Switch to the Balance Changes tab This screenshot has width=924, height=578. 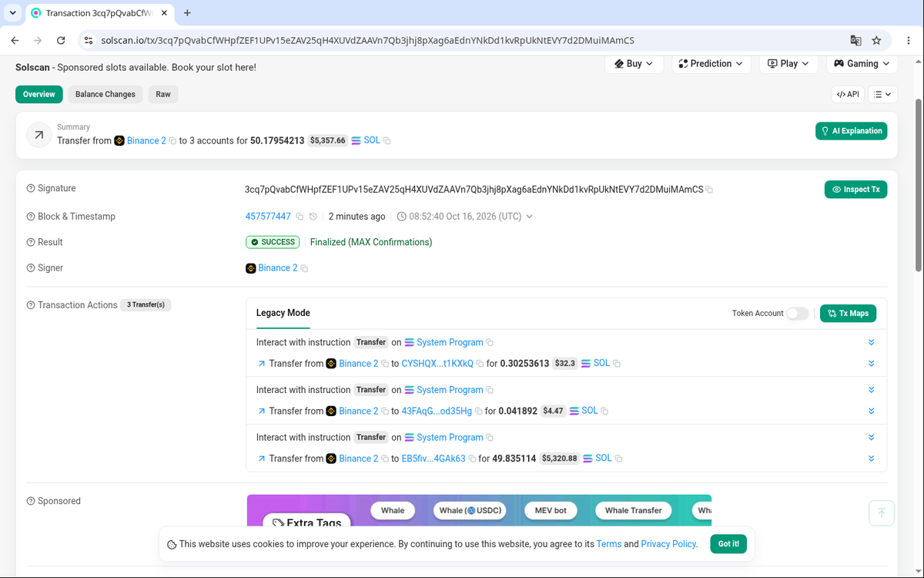(105, 94)
